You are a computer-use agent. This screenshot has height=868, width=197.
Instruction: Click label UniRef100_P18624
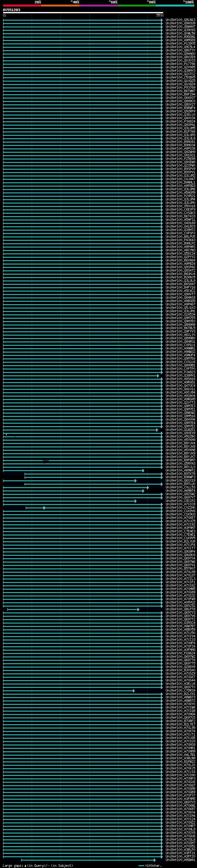(180, 653)
